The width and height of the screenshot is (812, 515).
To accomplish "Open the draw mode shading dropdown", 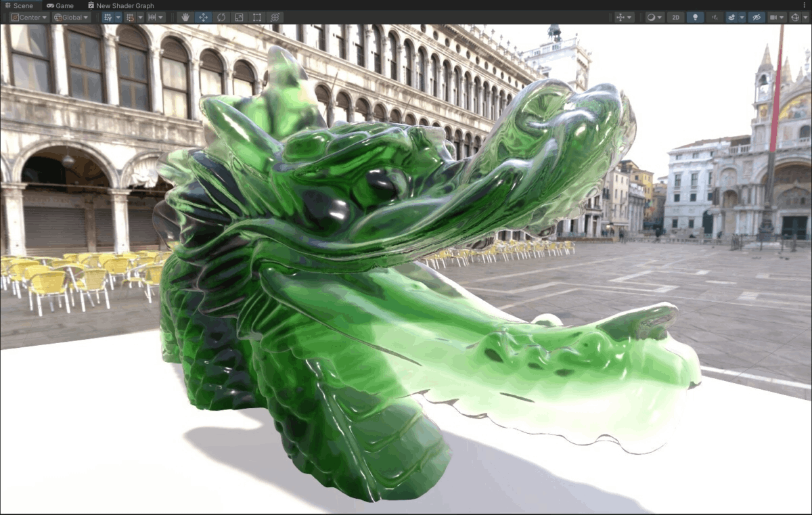I will coord(654,18).
